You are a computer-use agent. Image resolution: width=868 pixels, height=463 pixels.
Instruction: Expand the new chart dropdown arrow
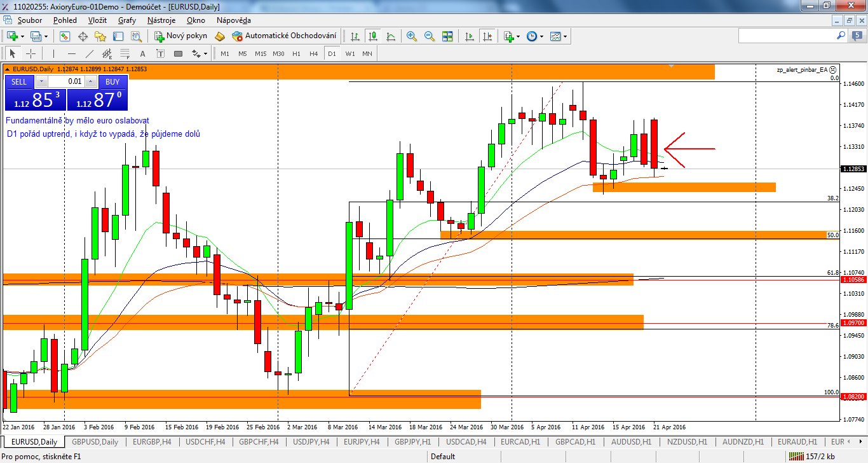point(22,36)
